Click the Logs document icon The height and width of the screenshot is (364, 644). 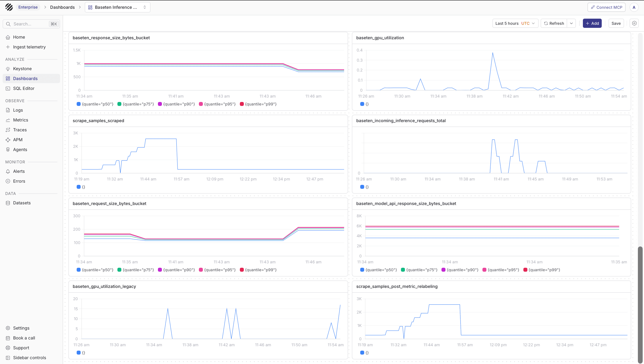click(x=8, y=110)
